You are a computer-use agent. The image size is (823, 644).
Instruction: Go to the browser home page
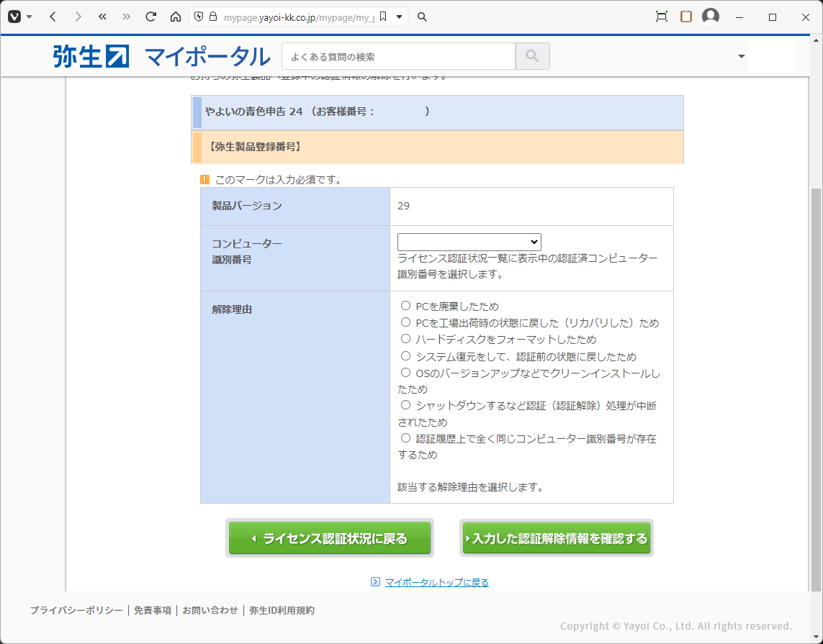176,17
